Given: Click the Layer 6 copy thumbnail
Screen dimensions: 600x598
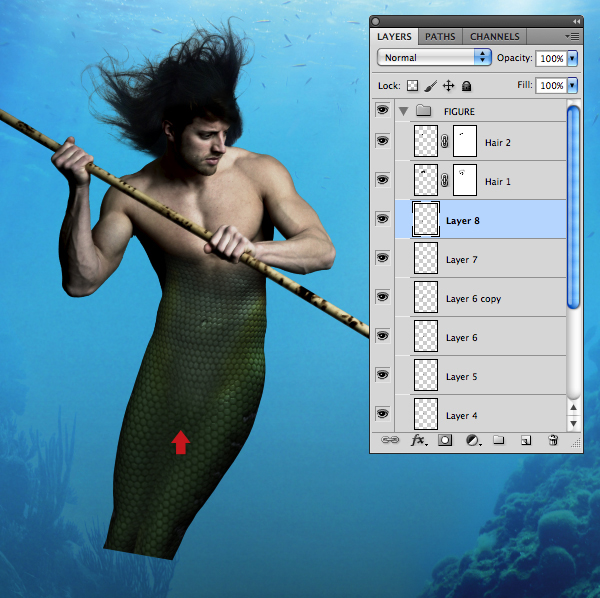Looking at the screenshot, I should pos(426,297).
